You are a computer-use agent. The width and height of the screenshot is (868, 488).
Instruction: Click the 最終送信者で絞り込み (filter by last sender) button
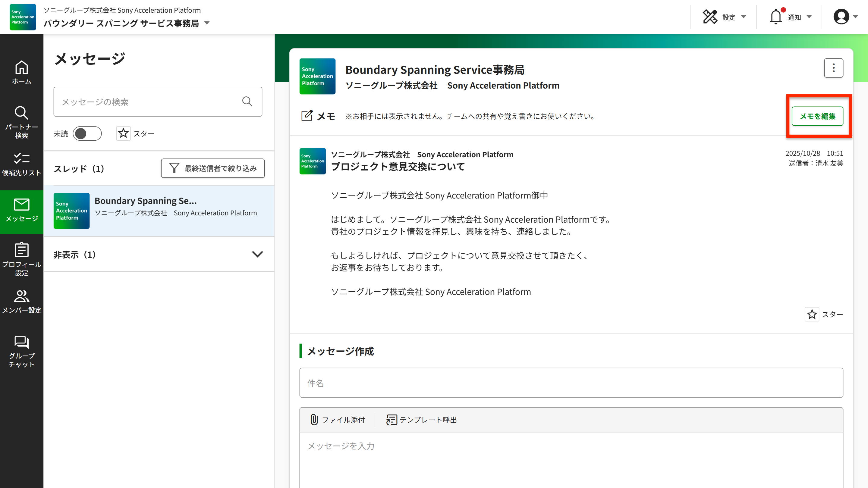pos(212,168)
